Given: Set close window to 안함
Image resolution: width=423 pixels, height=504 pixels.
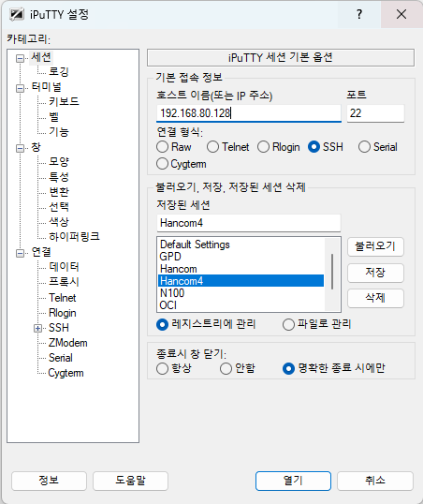Looking at the screenshot, I should point(238,368).
